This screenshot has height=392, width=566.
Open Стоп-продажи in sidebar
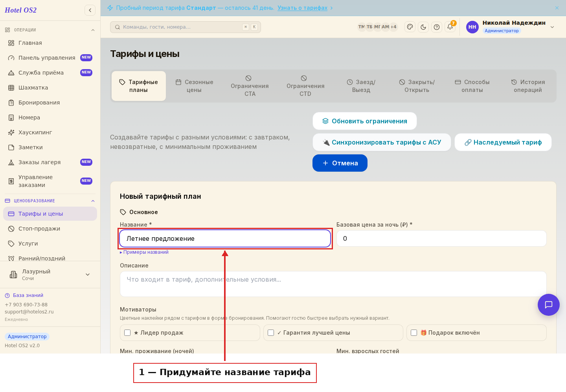[50, 229]
